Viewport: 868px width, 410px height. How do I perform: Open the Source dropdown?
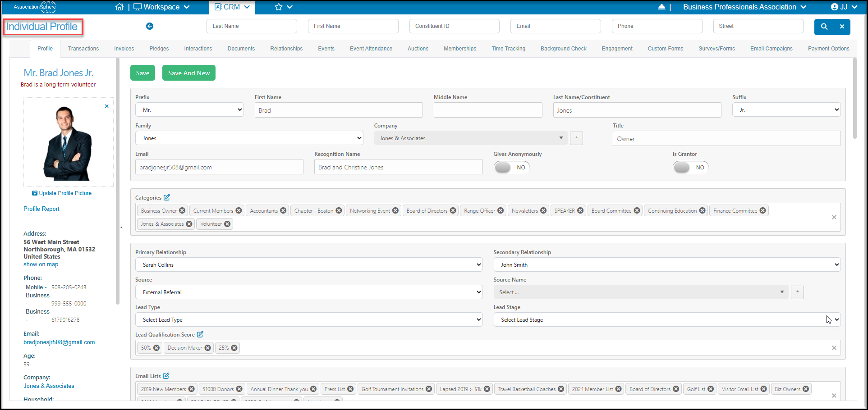coord(309,292)
